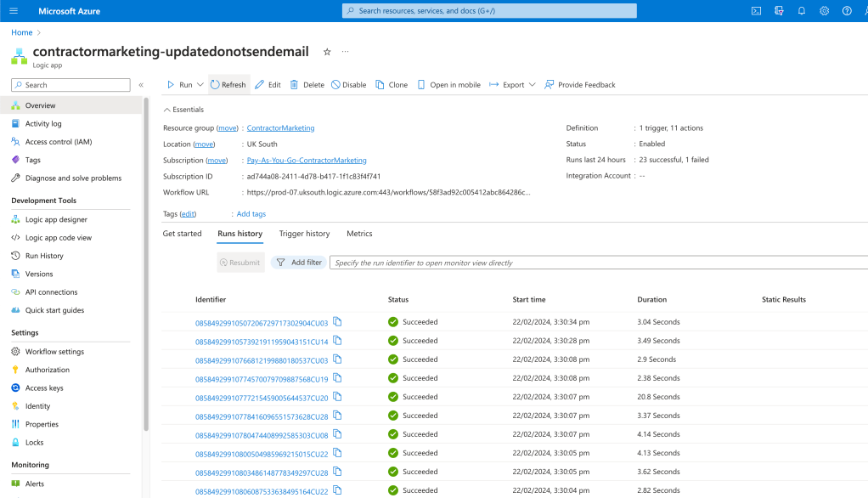Image resolution: width=868 pixels, height=498 pixels.
Task: Copy identifier ending 495164CU22
Action: pyautogui.click(x=337, y=490)
